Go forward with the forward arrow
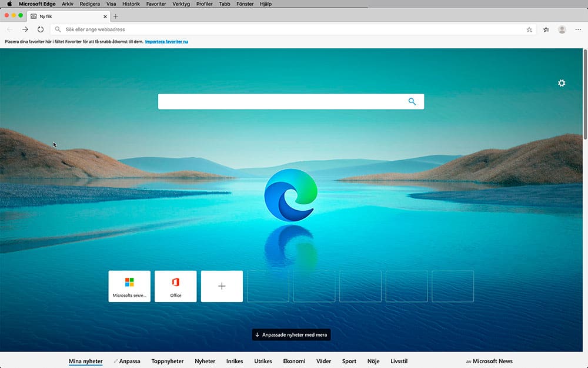Image resolution: width=588 pixels, height=368 pixels. 25,29
